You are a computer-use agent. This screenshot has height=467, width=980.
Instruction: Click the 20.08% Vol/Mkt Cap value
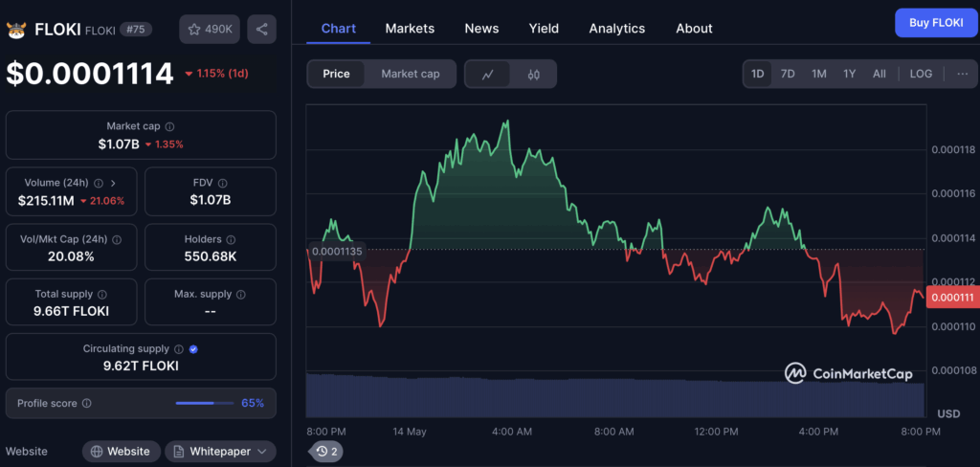pyautogui.click(x=71, y=256)
